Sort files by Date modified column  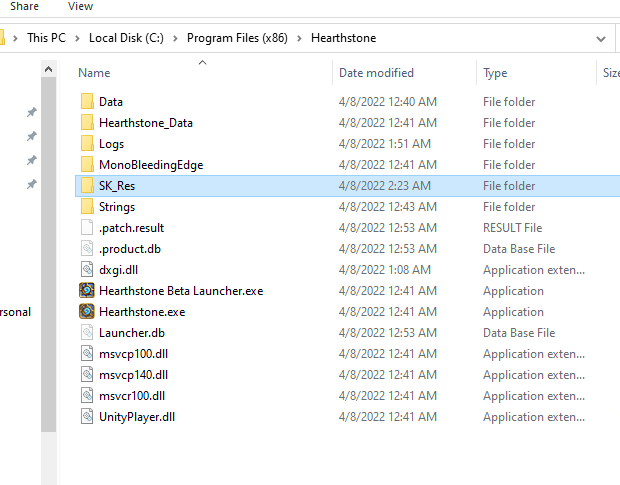(378, 73)
